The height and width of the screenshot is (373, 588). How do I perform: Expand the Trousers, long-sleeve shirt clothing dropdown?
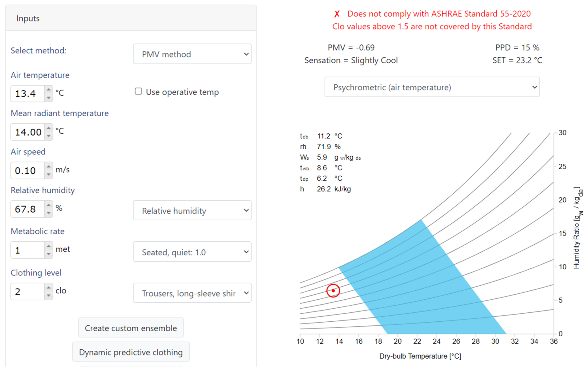[x=192, y=293]
